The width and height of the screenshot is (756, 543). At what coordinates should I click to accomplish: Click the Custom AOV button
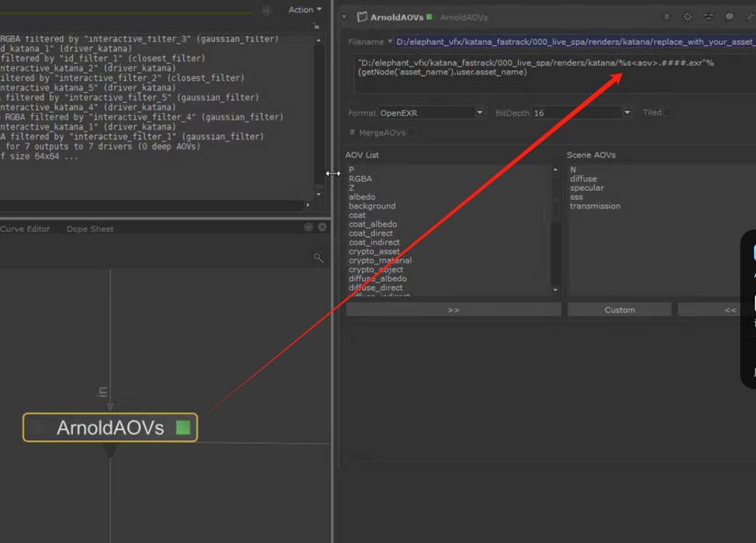pos(619,310)
